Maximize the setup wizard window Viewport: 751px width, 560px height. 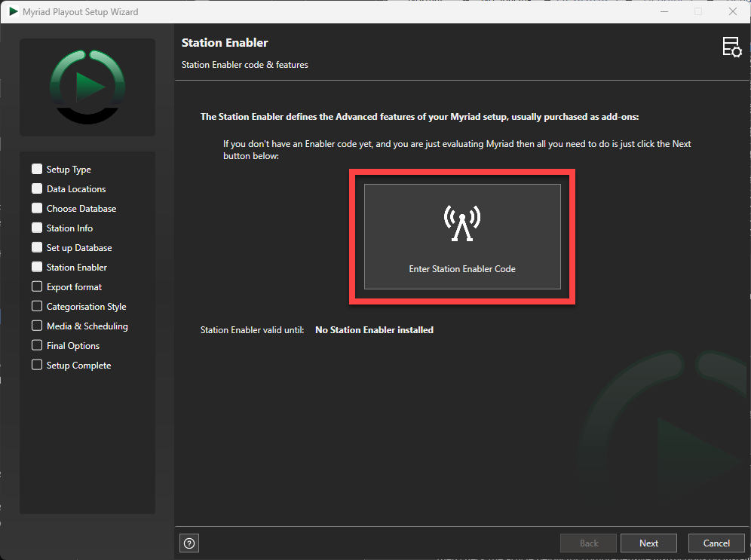point(698,11)
